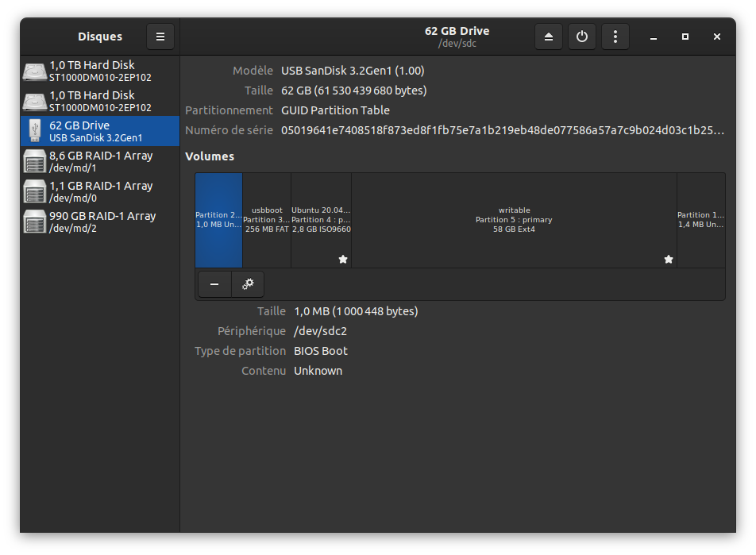Image resolution: width=756 pixels, height=555 pixels.
Task: Click '62 GB (61 530 439 680 bytes)' text
Action: (354, 91)
